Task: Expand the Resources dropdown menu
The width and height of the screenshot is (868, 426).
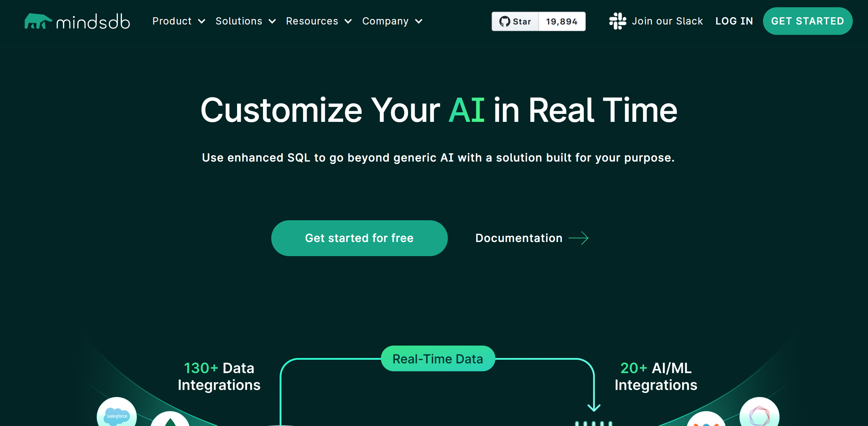Action: point(318,22)
